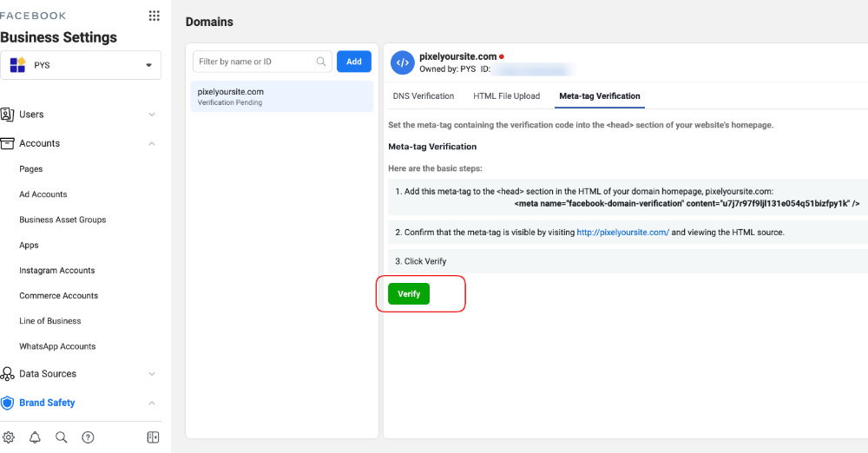Open Ad Accounts menu item
The width and height of the screenshot is (868, 453).
point(43,194)
